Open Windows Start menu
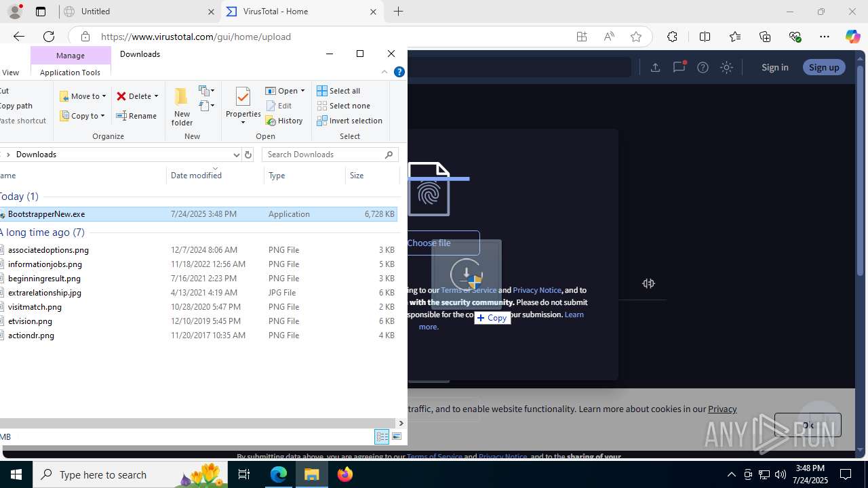The width and height of the screenshot is (868, 488). 16,474
